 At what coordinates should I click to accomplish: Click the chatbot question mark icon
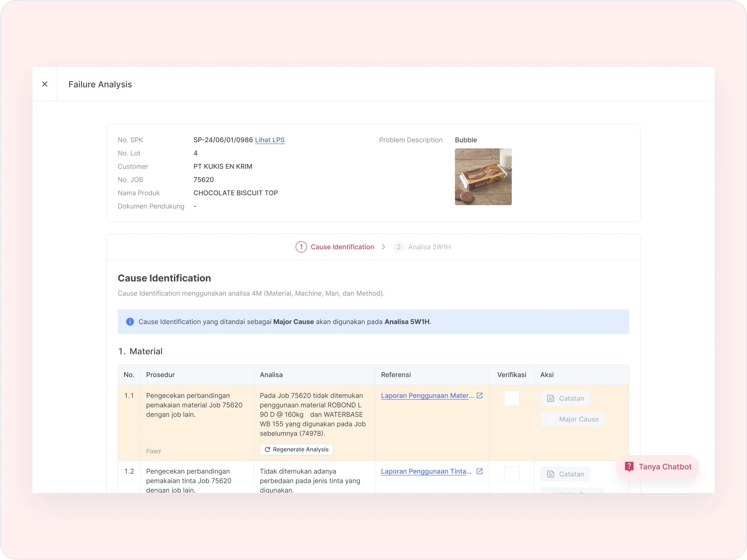[x=629, y=467]
